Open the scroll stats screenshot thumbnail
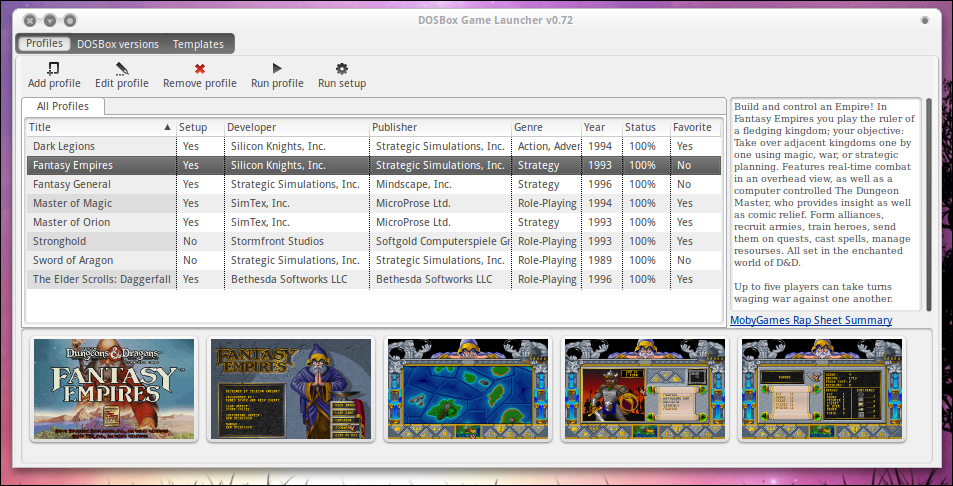953x486 pixels. point(822,389)
